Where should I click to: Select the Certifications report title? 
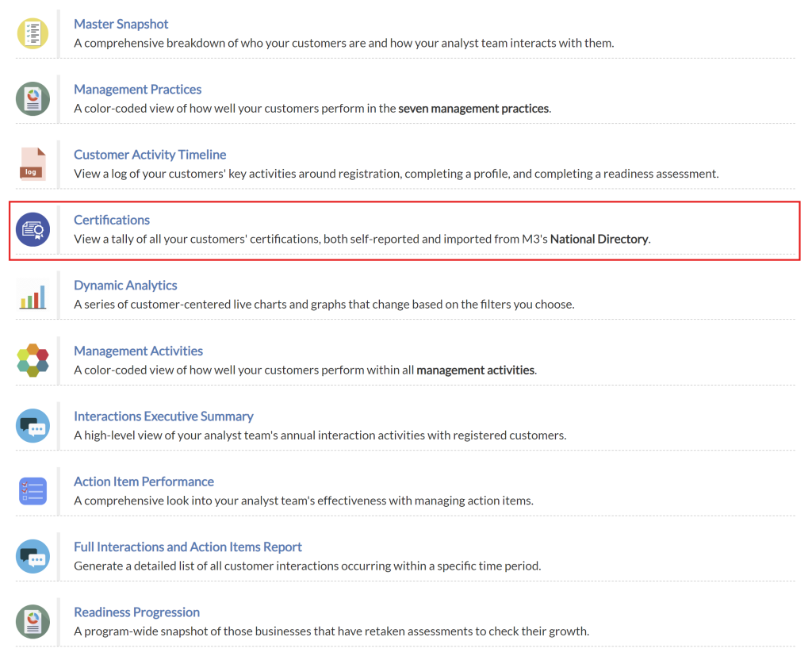(112, 220)
